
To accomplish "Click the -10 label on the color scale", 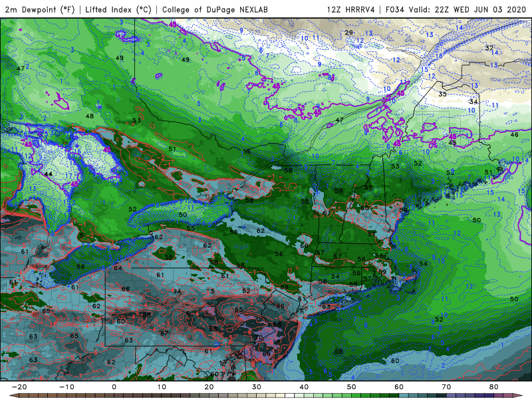I will 66,387.
